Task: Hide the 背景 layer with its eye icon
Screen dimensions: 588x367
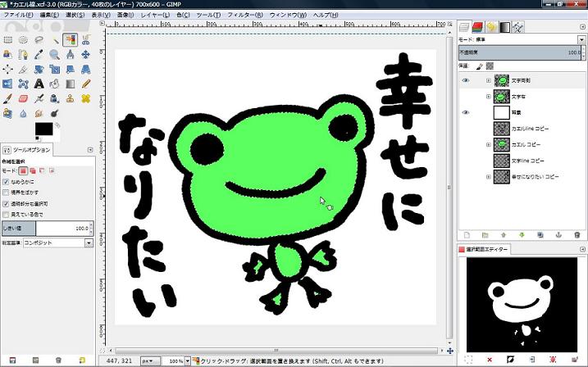Action: (466, 112)
